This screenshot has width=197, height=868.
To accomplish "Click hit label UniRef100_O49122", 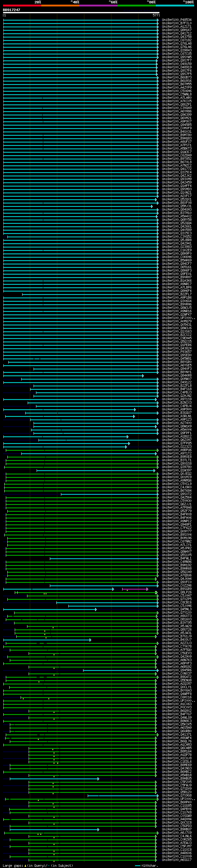I will [176, 382].
